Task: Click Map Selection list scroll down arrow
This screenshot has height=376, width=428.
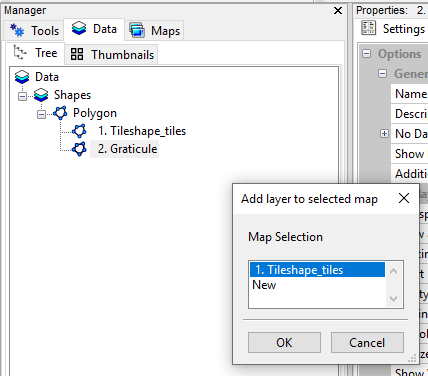Action: click(393, 298)
